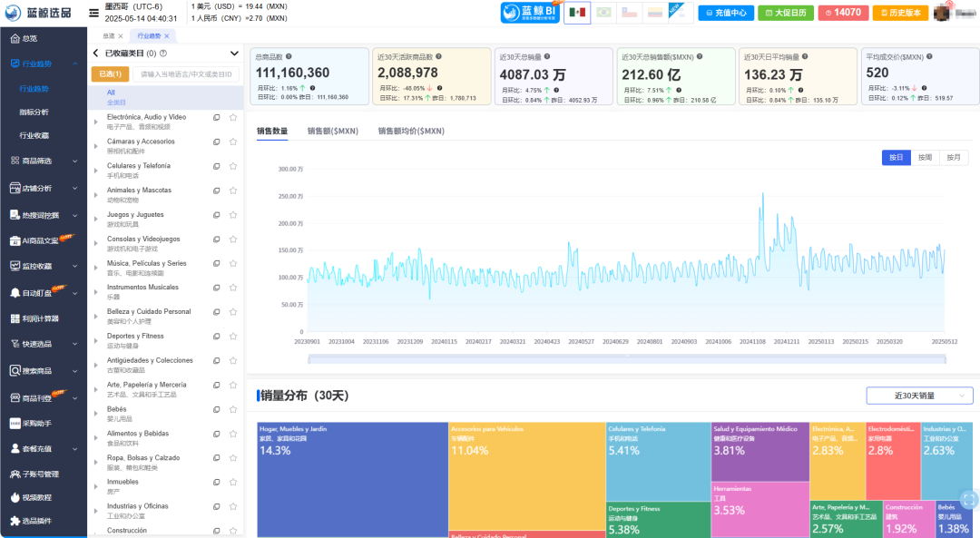Set chart granularity to 按月
The height and width of the screenshot is (538, 980).
pos(953,158)
